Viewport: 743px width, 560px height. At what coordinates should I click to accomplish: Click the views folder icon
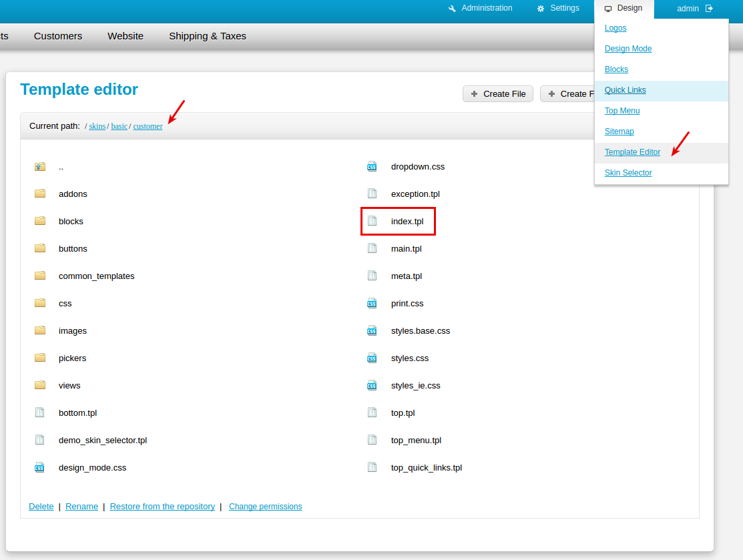40,384
